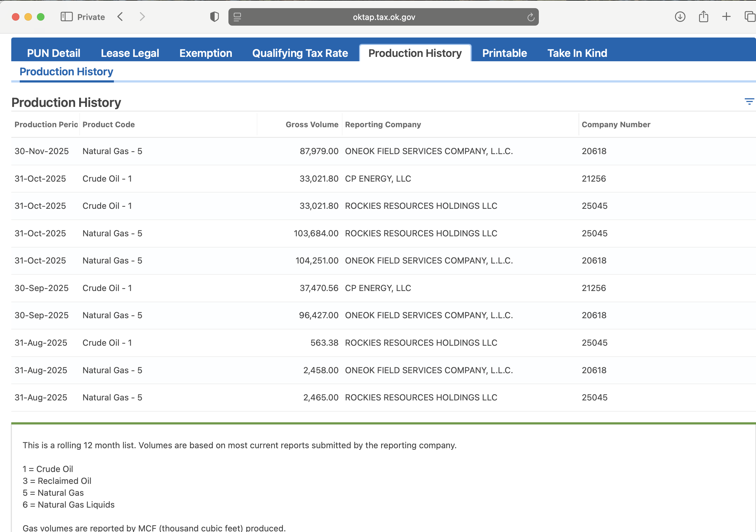Open Safari downloads icon
Image resolution: width=756 pixels, height=532 pixels.
click(680, 17)
